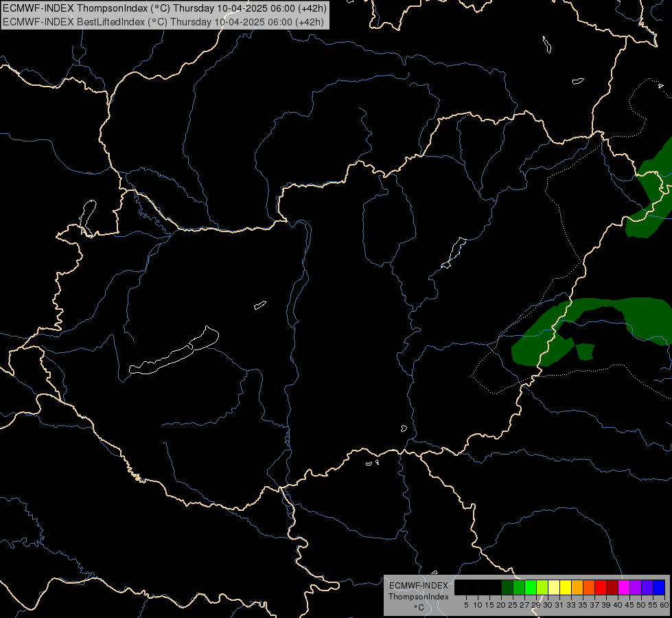Viewport: 672px width, 618px height.
Task: Click the magenta 40-45 legend swatch
Action: click(x=624, y=587)
